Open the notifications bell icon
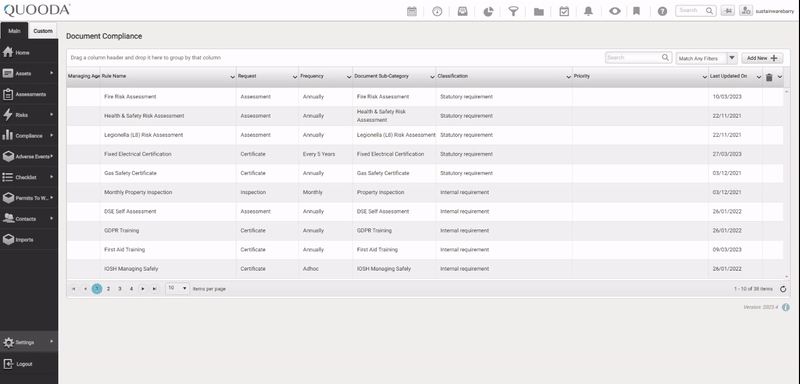800x384 pixels. 588,11
